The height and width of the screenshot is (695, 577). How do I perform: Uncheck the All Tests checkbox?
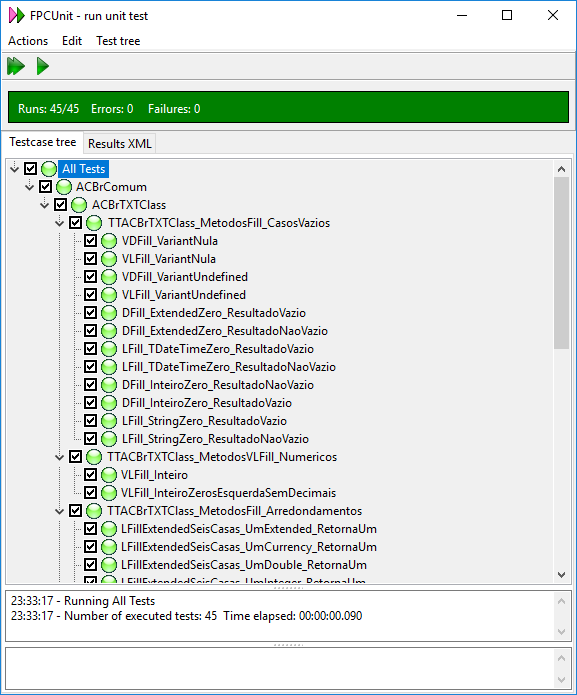30,169
